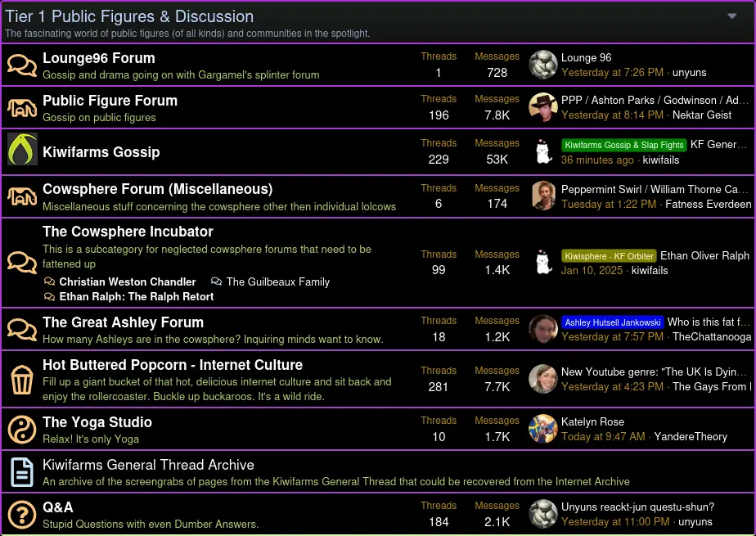The width and height of the screenshot is (756, 536).
Task: Open The Guilbeaux Family subforum
Action: [277, 282]
